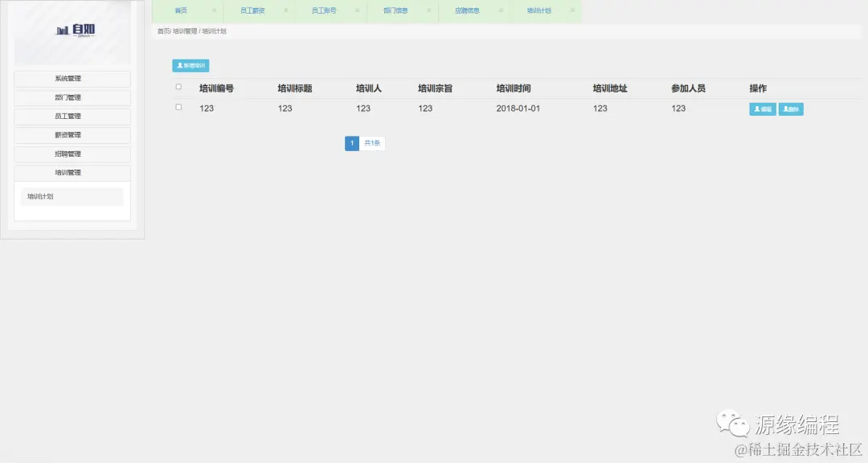
Task: Click the 培训宗旨 column header
Action: click(435, 88)
